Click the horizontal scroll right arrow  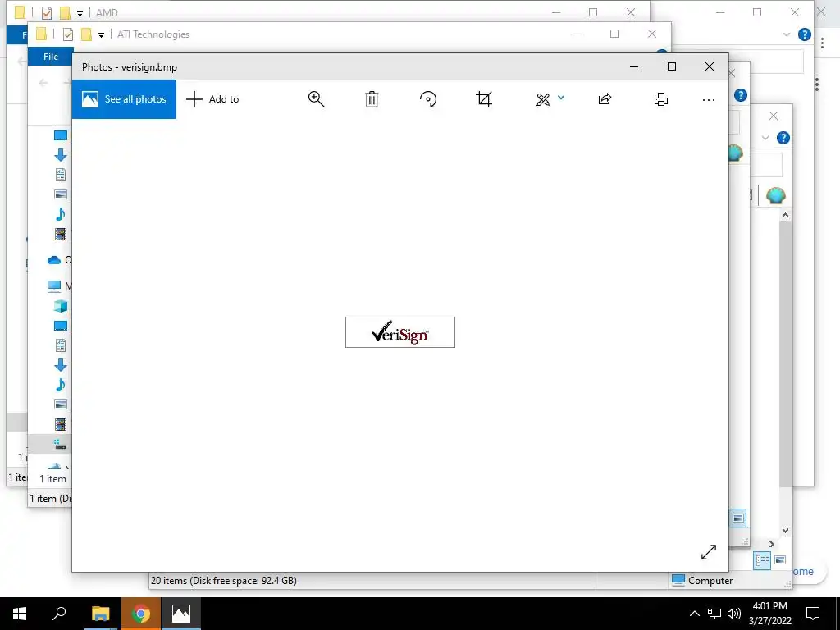(x=771, y=545)
